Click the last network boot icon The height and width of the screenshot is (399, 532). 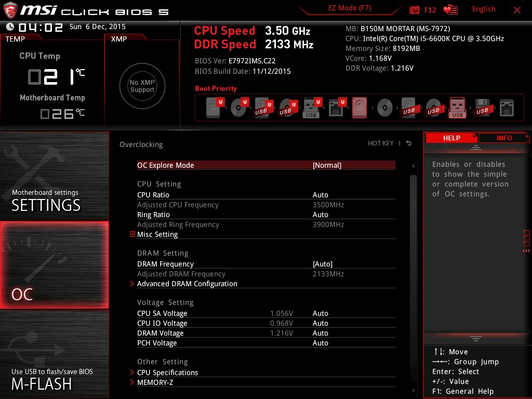pyautogui.click(x=507, y=108)
